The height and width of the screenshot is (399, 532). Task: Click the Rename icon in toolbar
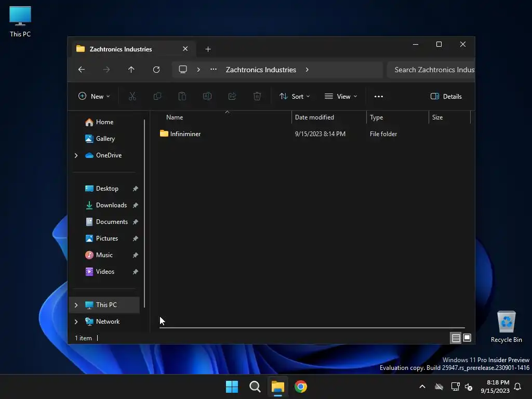click(207, 96)
